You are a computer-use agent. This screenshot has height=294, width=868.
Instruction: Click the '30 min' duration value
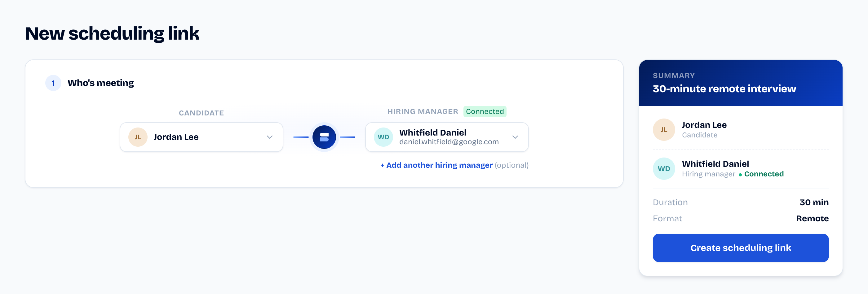pyautogui.click(x=814, y=202)
